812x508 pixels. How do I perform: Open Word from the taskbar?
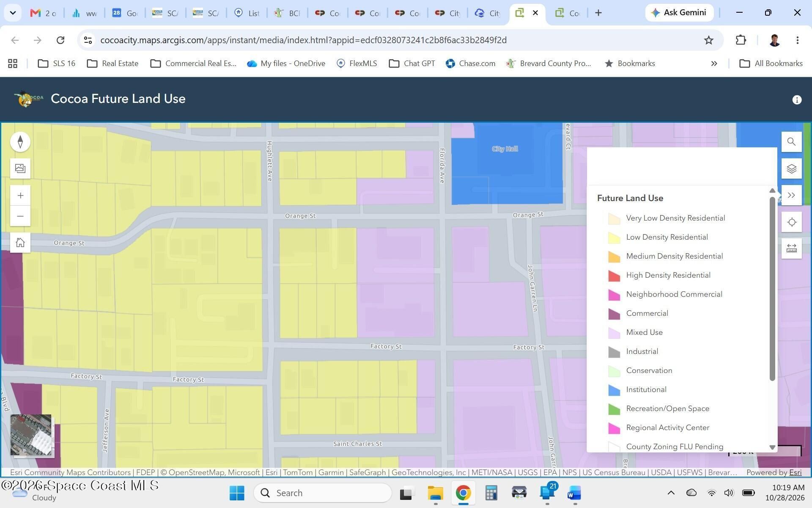pyautogui.click(x=575, y=493)
